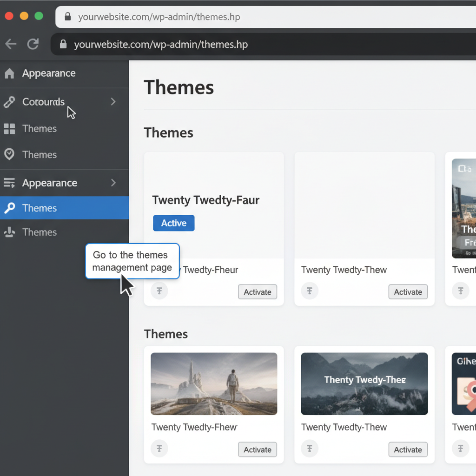The height and width of the screenshot is (476, 476).
Task: Expand the Cotourds sidebar menu chevron
Action: [x=113, y=102]
